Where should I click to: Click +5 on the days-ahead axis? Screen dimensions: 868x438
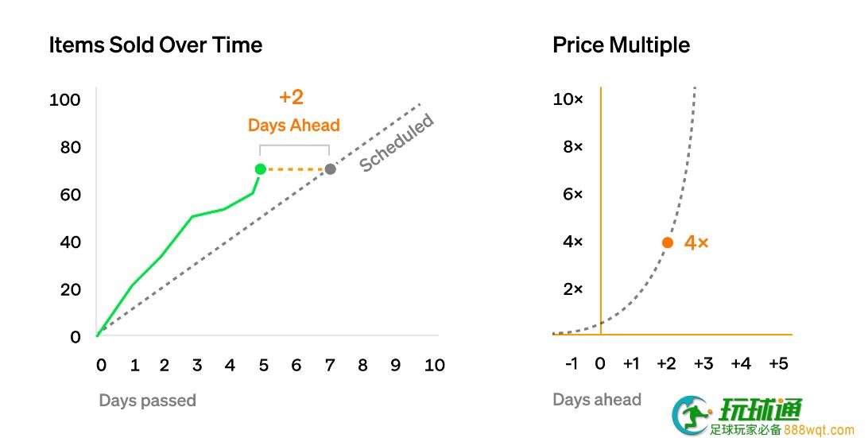click(778, 364)
